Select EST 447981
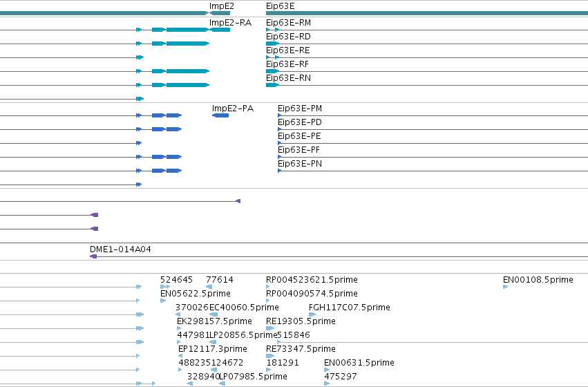Image resolution: width=588 pixels, height=387 pixels. click(x=193, y=336)
